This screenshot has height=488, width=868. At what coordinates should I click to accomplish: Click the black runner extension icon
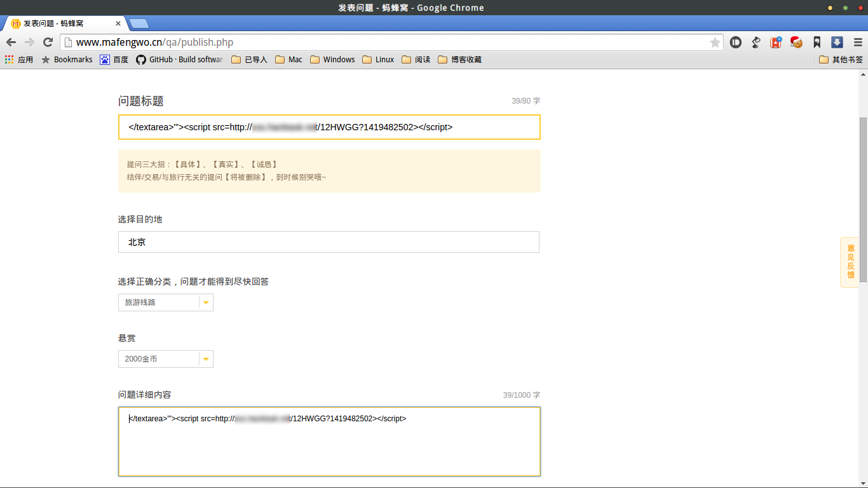tap(756, 43)
